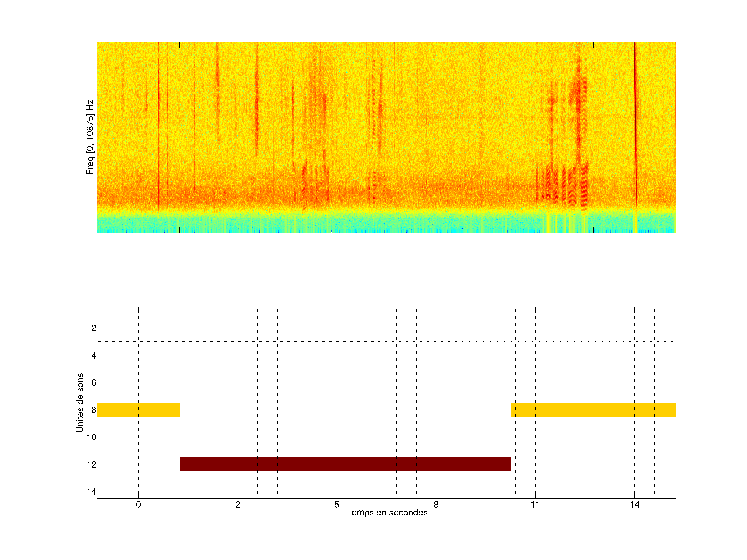Click the x-axis tick label 5
The height and width of the screenshot is (560, 747).
click(337, 505)
